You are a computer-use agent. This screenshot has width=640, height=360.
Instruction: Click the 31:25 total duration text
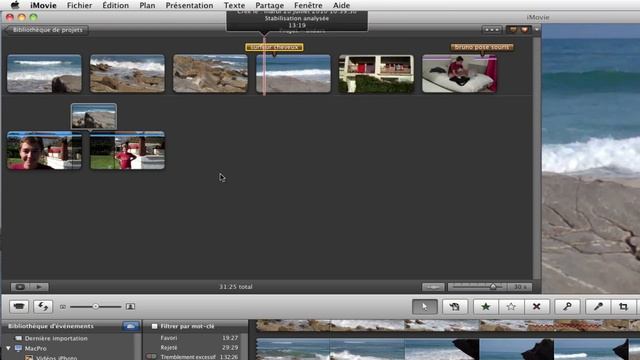(236, 287)
